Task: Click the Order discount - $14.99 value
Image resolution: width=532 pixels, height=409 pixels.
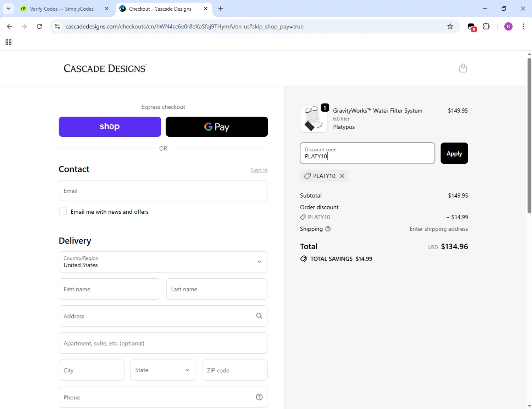Action: point(457,217)
